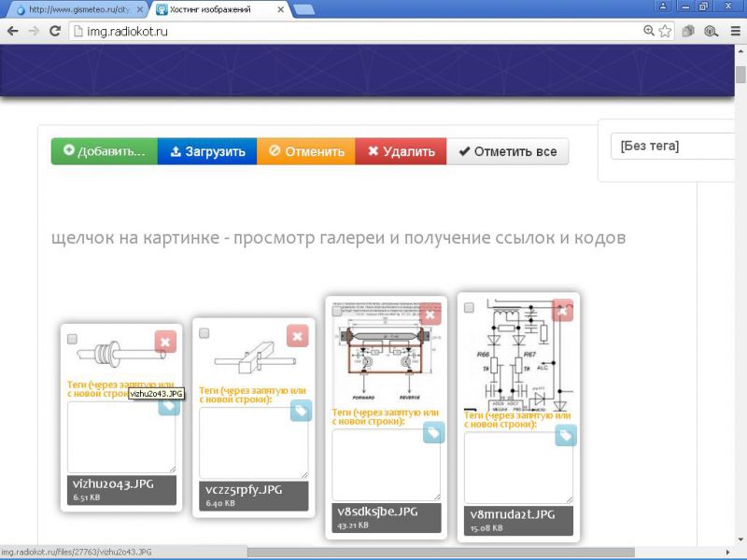Tick the checkbox on vizhu2043.JPG card
Screen dimensions: 747x560
[x=73, y=340]
